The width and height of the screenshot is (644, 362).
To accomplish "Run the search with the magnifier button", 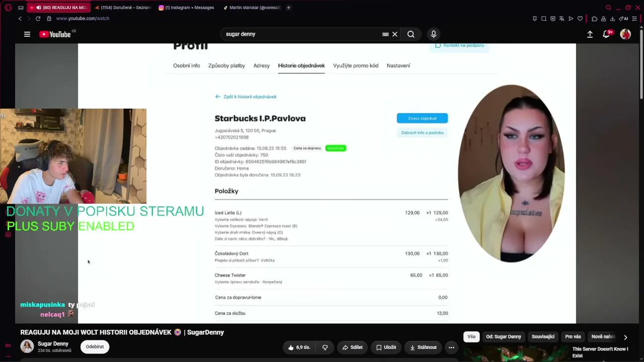I will pos(411,34).
